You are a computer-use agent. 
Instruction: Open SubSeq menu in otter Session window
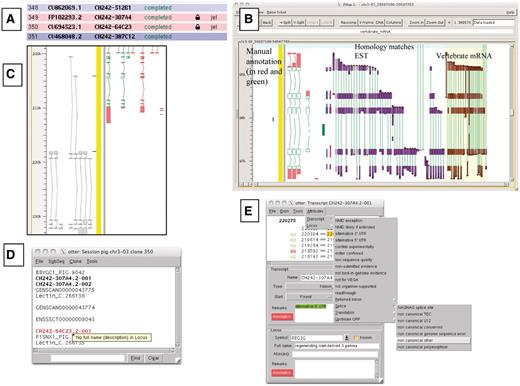(x=56, y=261)
